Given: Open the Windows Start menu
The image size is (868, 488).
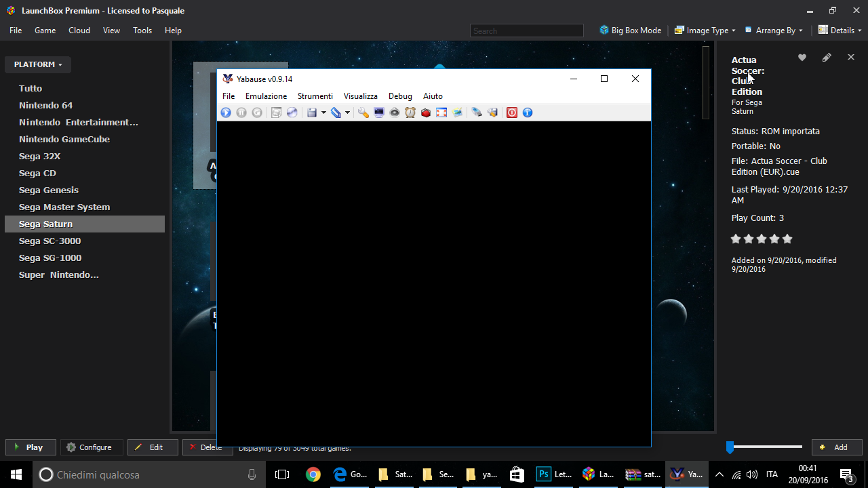Looking at the screenshot, I should click(16, 474).
